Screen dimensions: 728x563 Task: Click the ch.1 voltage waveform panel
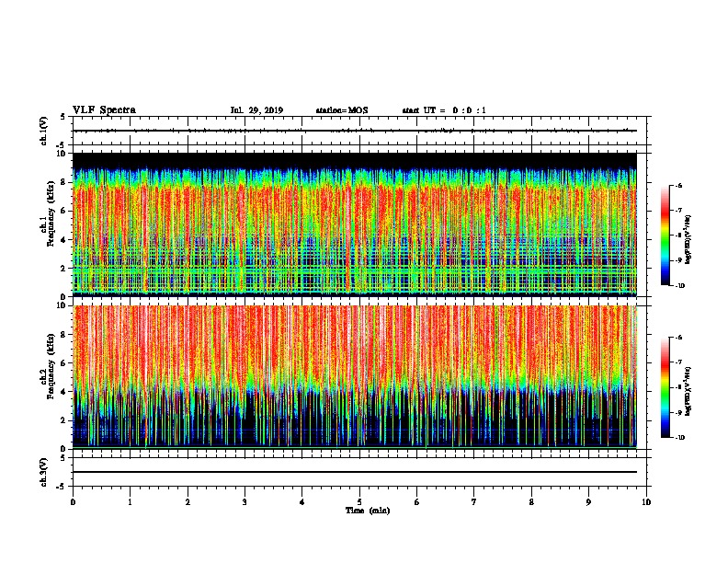(x=359, y=131)
